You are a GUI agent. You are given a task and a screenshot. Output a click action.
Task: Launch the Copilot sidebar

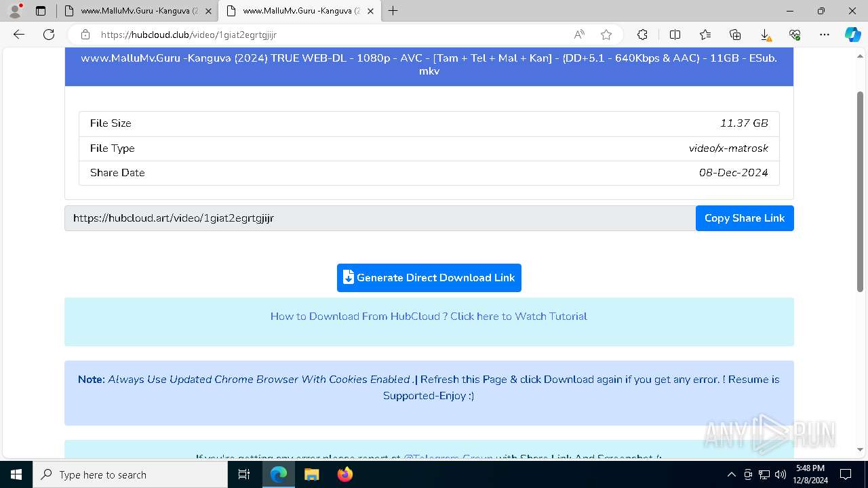[x=853, y=35]
